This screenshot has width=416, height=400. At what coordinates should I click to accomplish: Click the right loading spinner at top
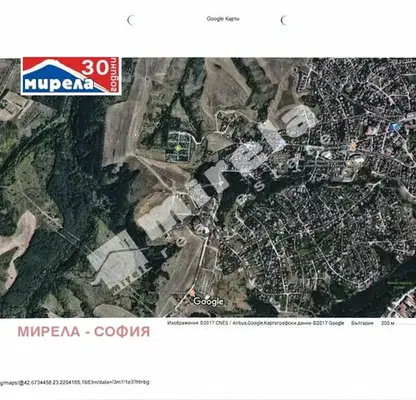click(284, 20)
